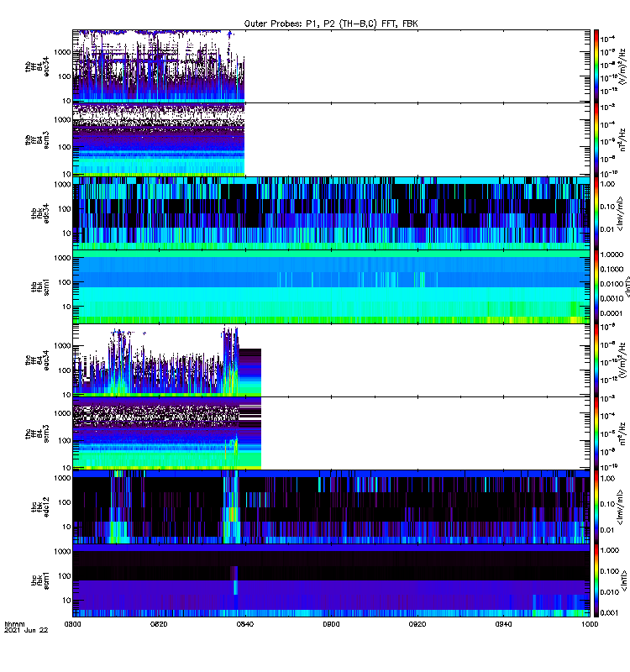Click the '0.1000' color scale value
The image size is (630, 672).
point(612,269)
